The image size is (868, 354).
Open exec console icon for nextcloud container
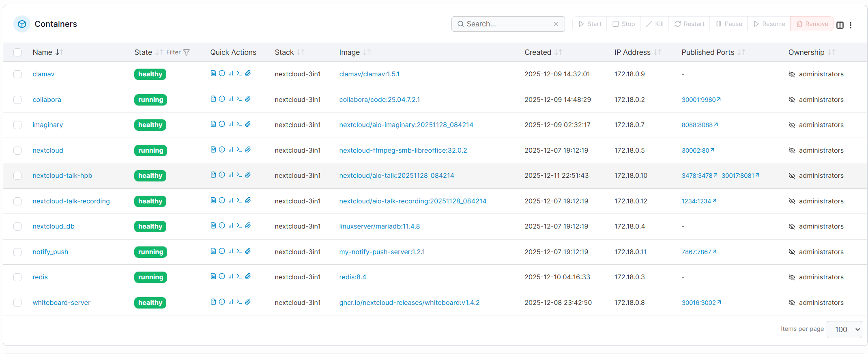click(239, 150)
